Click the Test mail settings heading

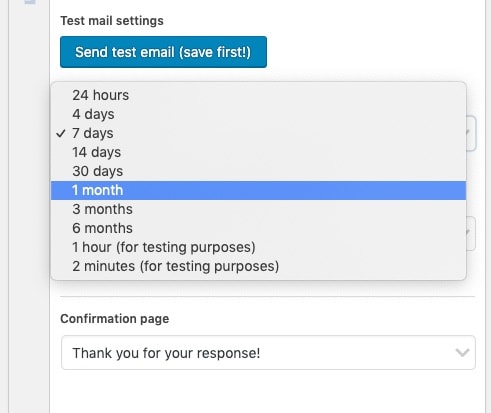(112, 21)
